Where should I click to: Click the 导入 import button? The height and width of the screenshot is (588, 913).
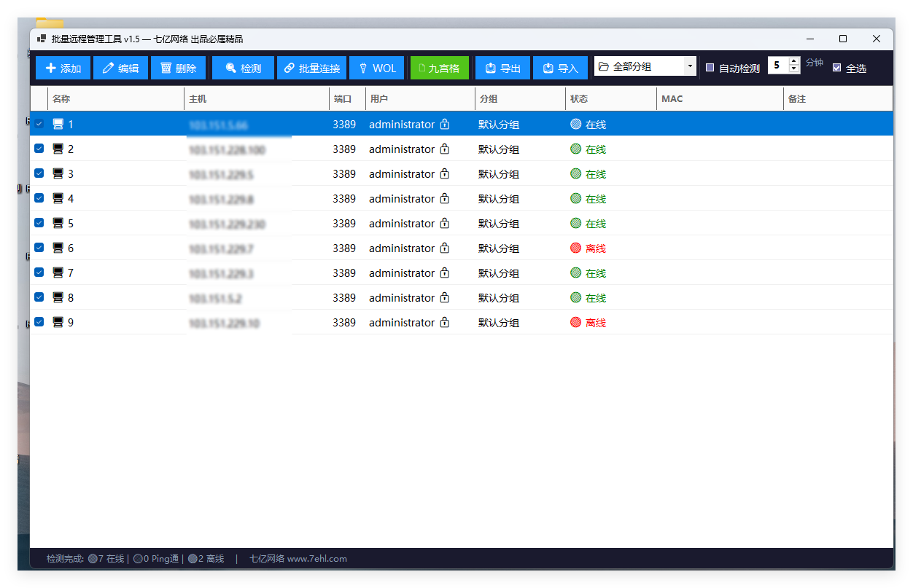[560, 68]
